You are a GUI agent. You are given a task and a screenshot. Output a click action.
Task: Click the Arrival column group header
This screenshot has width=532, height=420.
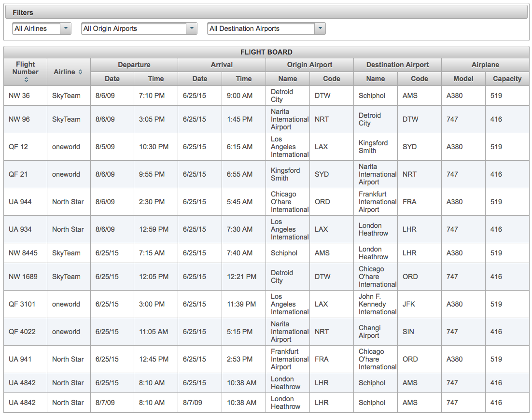coord(222,65)
